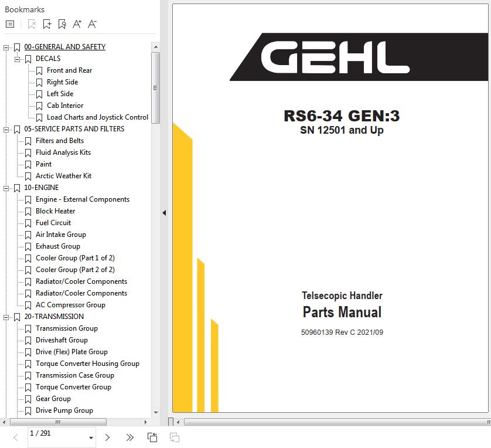Click the delete bookmark icon
491x448 pixels.
[32, 24]
